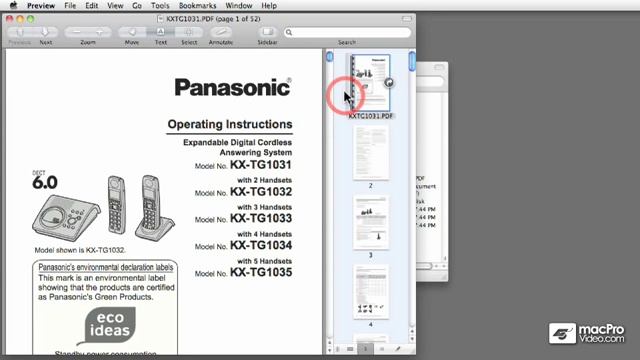
Task: Click the 'Model shown is KX-TG1032.' caption
Action: (x=80, y=250)
